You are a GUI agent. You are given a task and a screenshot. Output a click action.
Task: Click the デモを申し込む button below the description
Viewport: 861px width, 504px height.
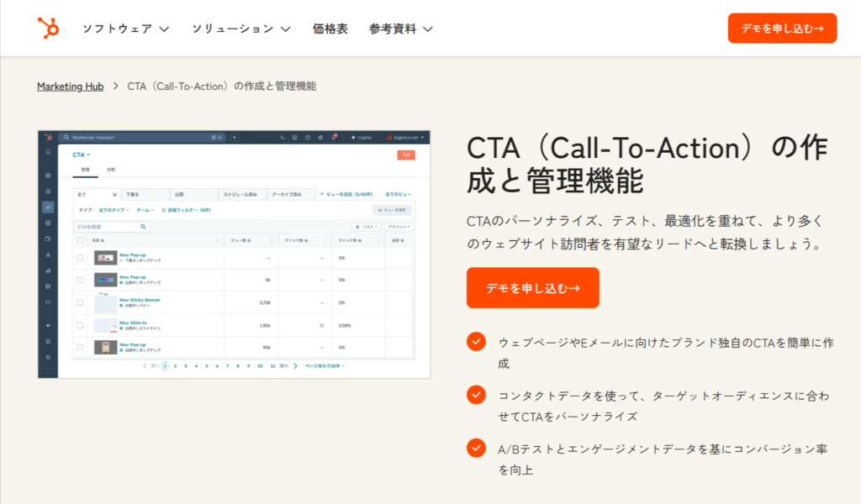(532, 288)
